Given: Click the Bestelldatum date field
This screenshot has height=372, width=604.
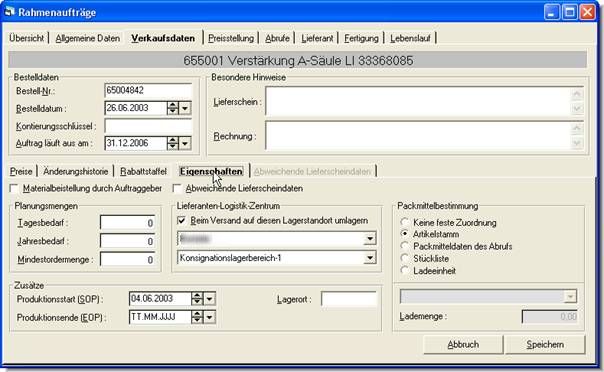Looking at the screenshot, I should click(136, 108).
